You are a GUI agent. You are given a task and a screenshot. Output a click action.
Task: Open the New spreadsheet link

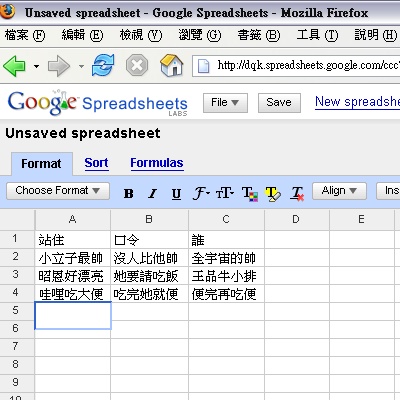358,102
